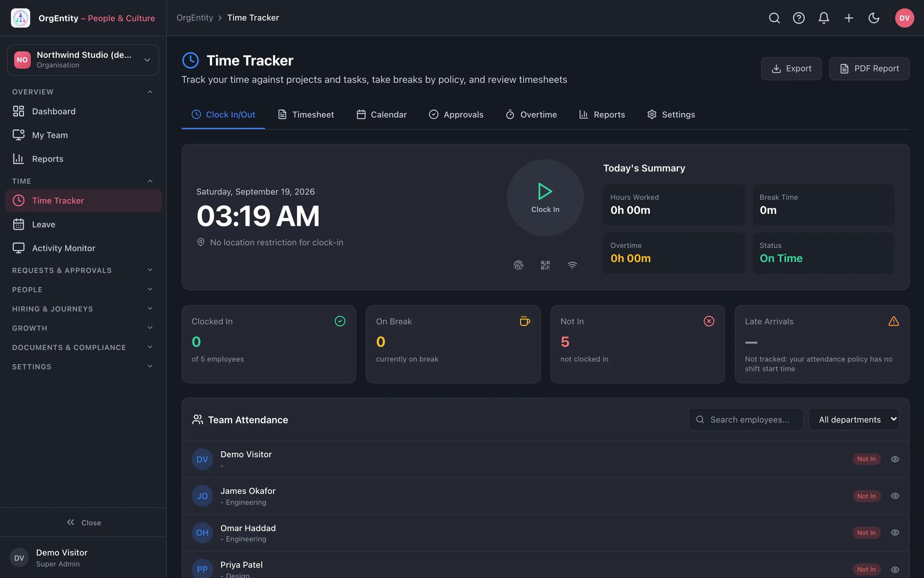Switch to the Approvals tab
924x578 pixels.
coord(456,114)
